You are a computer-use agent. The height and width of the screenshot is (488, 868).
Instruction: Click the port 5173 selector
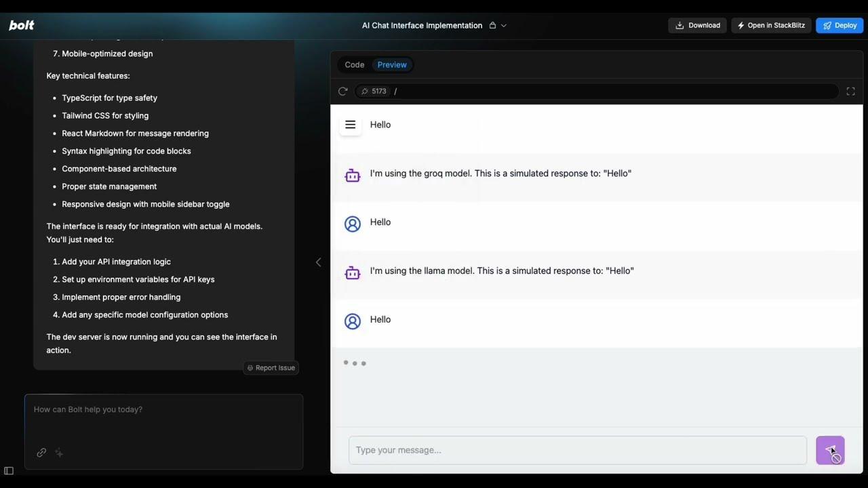tap(374, 91)
